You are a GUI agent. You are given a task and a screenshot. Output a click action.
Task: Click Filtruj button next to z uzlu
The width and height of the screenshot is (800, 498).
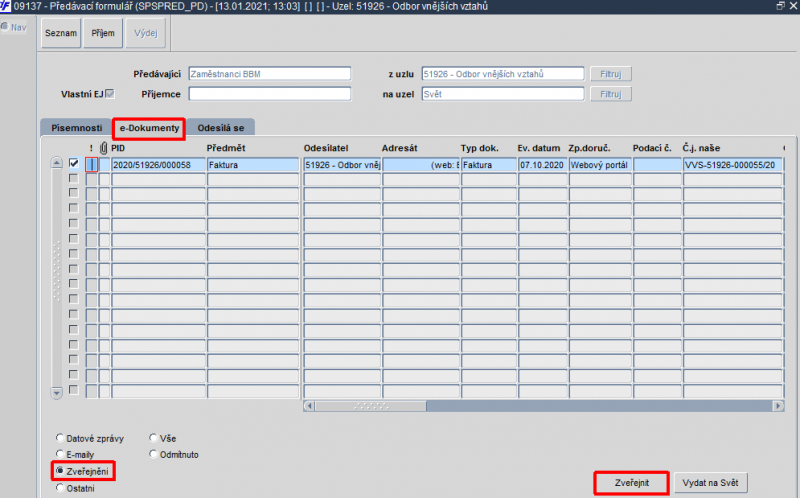(x=611, y=74)
